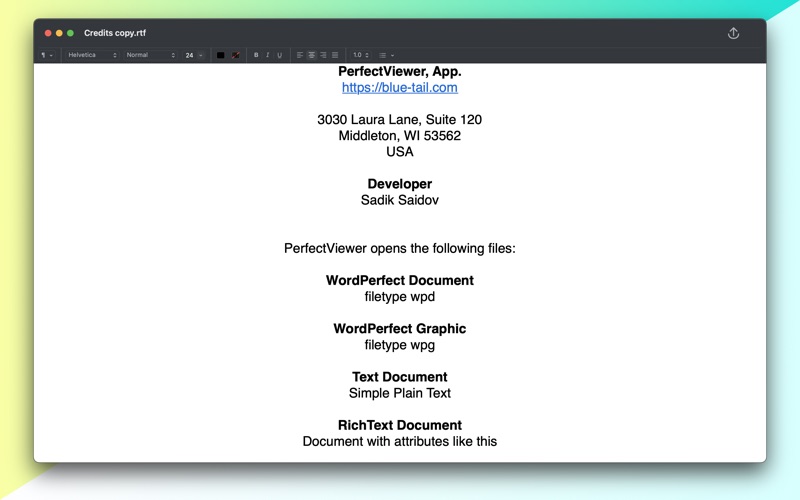Click the WordPerfect Graphic heading
Screen dimensions: 800x500
(399, 329)
